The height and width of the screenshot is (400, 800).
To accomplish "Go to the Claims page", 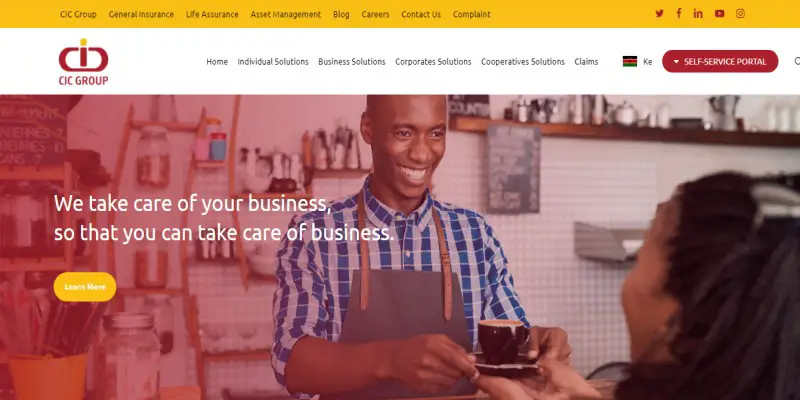I will click(586, 62).
